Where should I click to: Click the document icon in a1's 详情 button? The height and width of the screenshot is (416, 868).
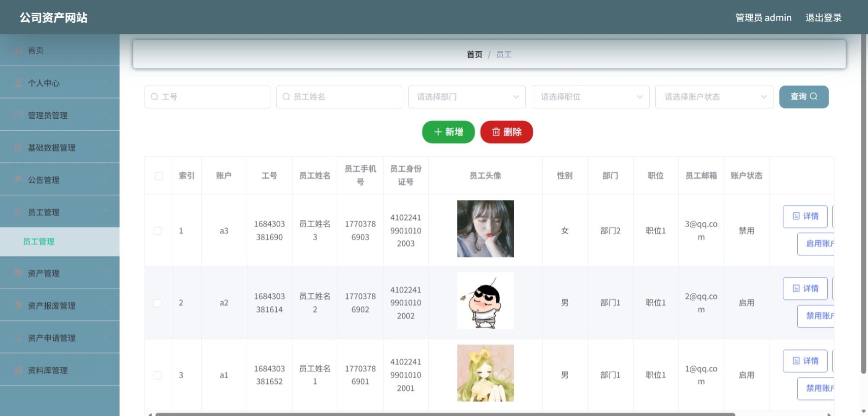tap(796, 361)
